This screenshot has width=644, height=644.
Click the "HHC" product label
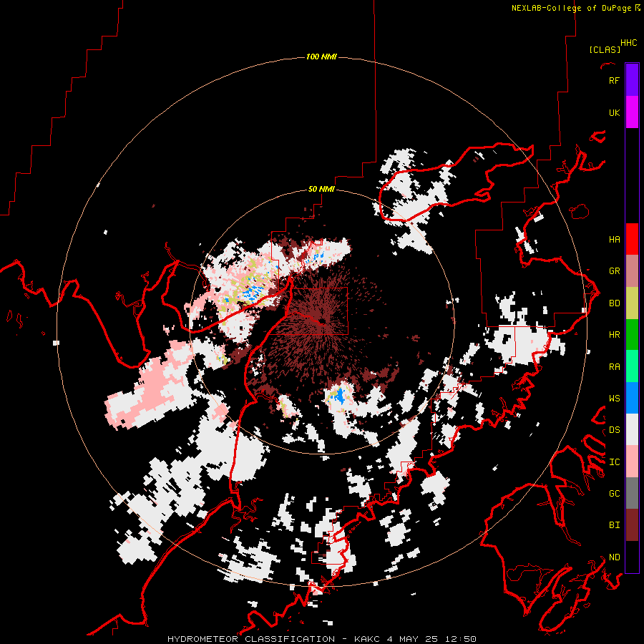tap(628, 43)
